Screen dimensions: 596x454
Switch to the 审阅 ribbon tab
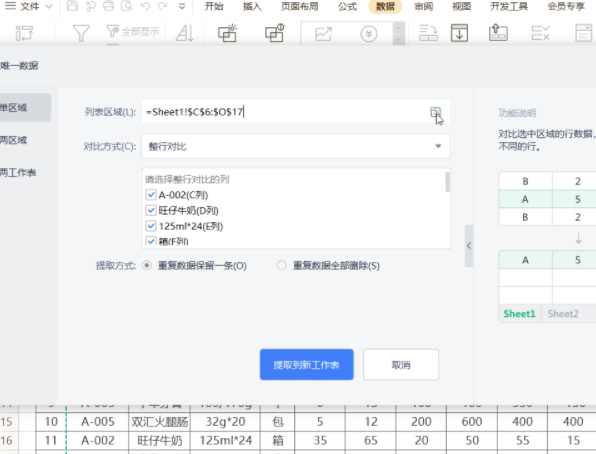(423, 6)
